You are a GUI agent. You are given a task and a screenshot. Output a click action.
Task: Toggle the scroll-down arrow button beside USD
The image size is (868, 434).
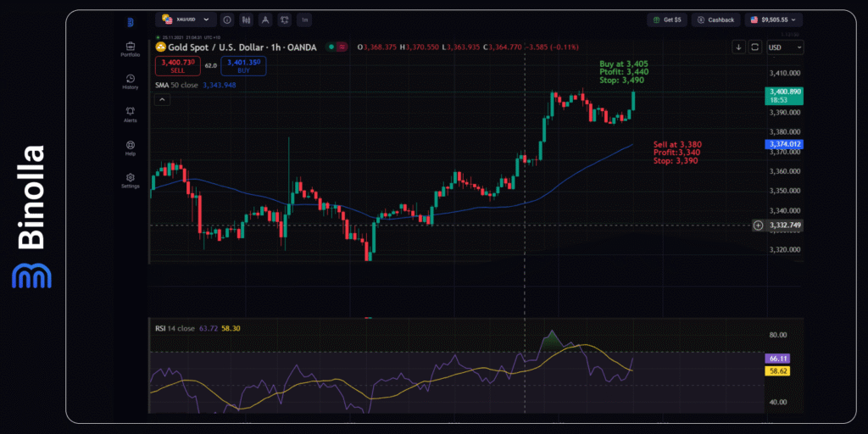pyautogui.click(x=738, y=47)
